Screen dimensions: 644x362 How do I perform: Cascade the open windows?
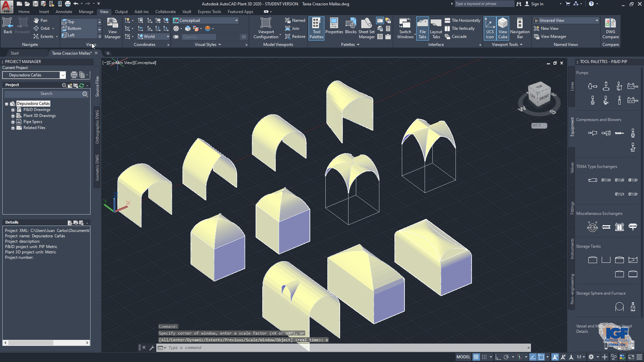click(455, 37)
